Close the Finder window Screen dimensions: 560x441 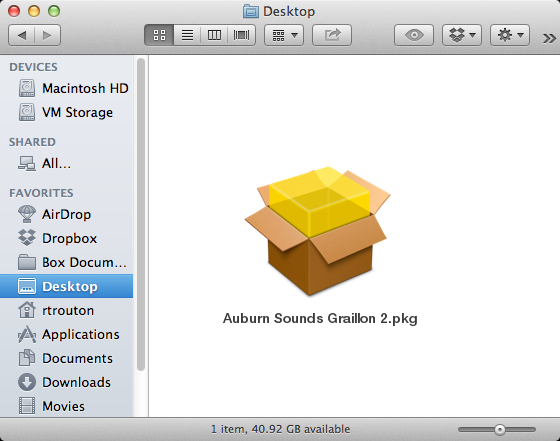(x=14, y=11)
